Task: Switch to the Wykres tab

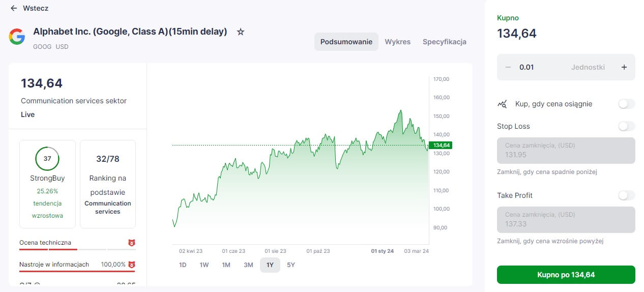Action: tap(398, 42)
